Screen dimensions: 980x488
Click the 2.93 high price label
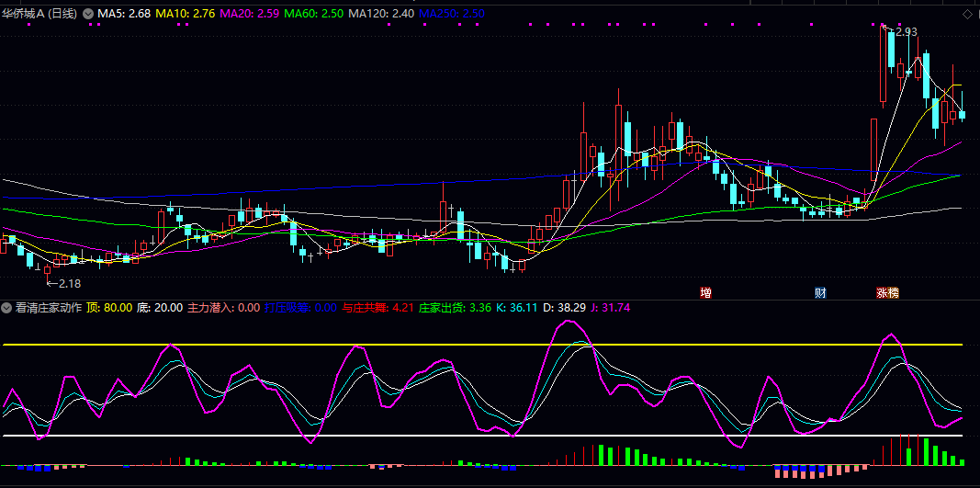[x=906, y=32]
